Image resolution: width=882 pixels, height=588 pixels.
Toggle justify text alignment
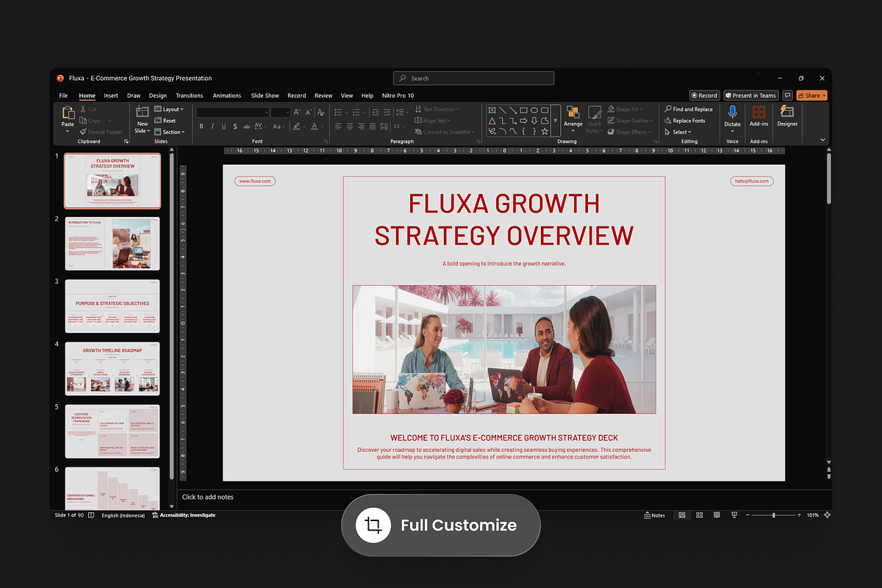click(373, 126)
